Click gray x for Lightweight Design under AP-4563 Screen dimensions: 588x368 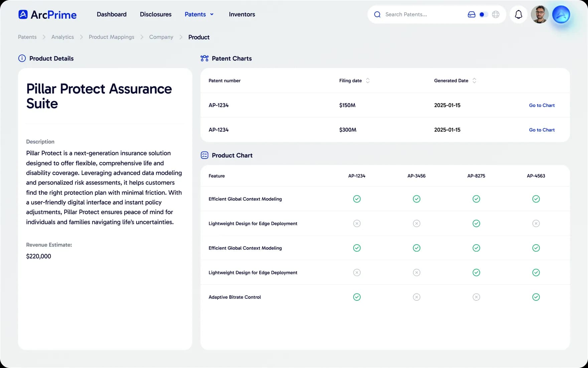click(x=536, y=223)
